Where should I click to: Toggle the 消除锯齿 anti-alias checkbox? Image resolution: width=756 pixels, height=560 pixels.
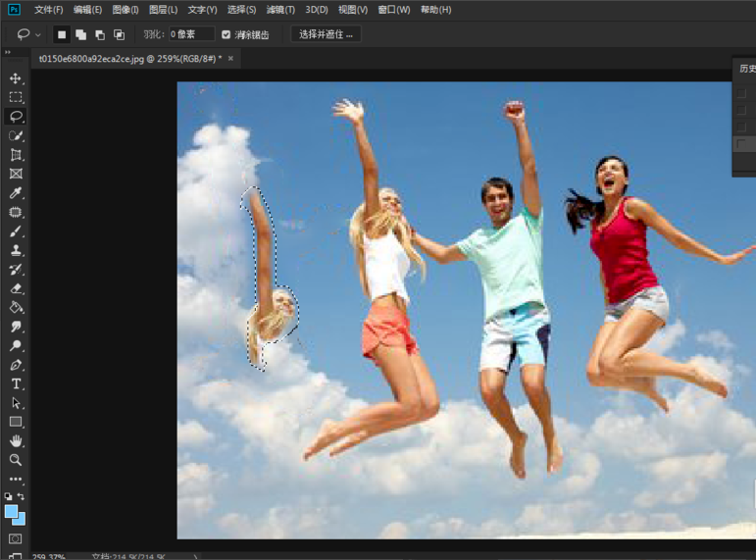[x=227, y=34]
